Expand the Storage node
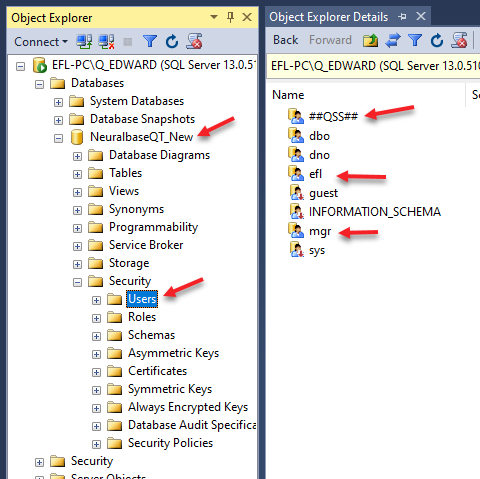Viewport: 480px width, 479px height. click(x=77, y=264)
